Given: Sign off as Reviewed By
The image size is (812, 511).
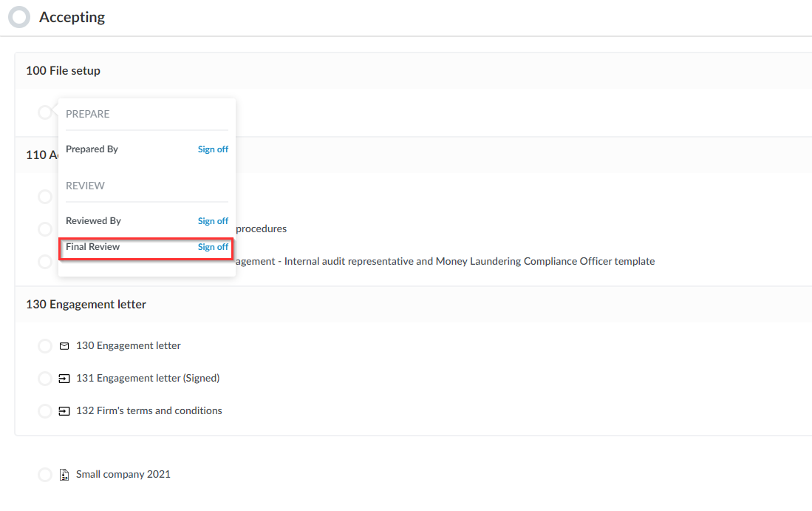Looking at the screenshot, I should click(213, 221).
